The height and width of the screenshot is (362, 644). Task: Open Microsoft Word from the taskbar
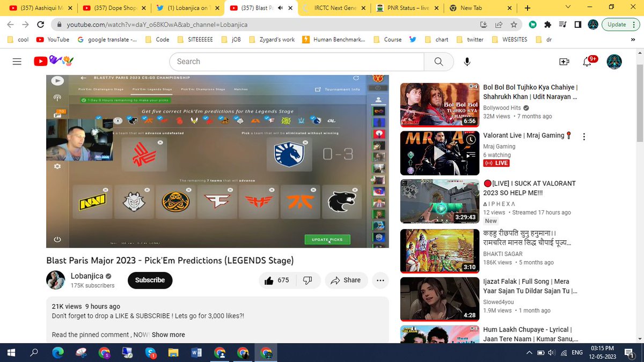(x=196, y=352)
